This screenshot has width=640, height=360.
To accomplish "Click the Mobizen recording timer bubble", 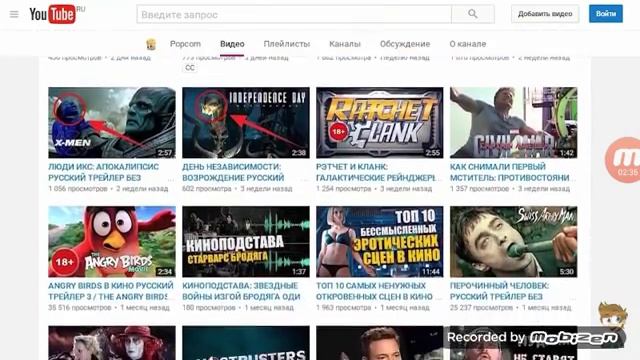I will pos(623,160).
